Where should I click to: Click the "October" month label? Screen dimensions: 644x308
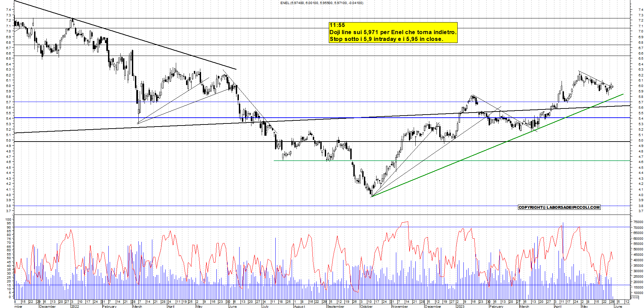tap(366, 306)
